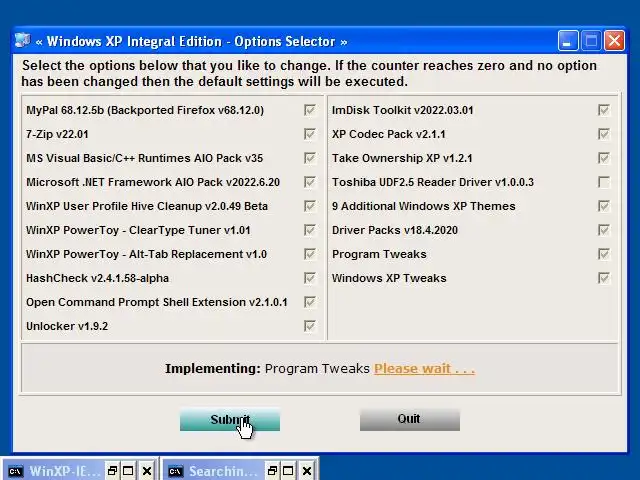Select the WinXP-IE minimized title bar
Image resolution: width=640 pixels, height=480 pixels.
point(65,471)
